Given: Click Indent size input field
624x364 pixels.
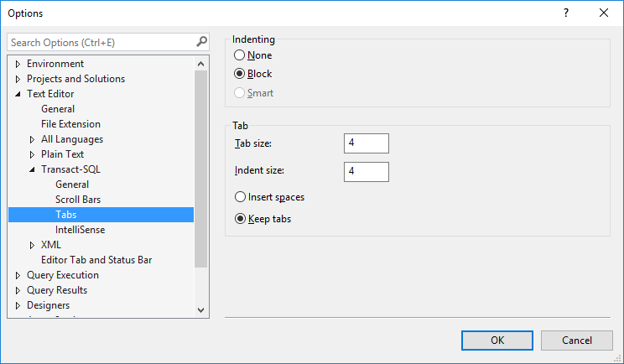Looking at the screenshot, I should [367, 172].
